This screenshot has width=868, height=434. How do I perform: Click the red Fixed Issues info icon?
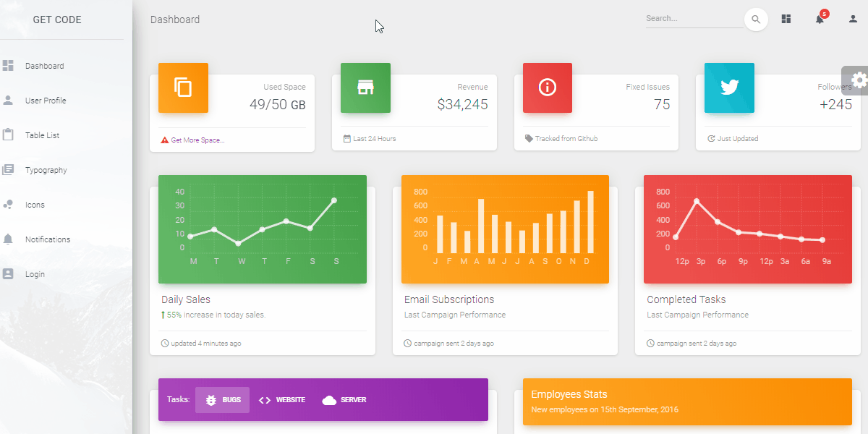click(x=548, y=88)
